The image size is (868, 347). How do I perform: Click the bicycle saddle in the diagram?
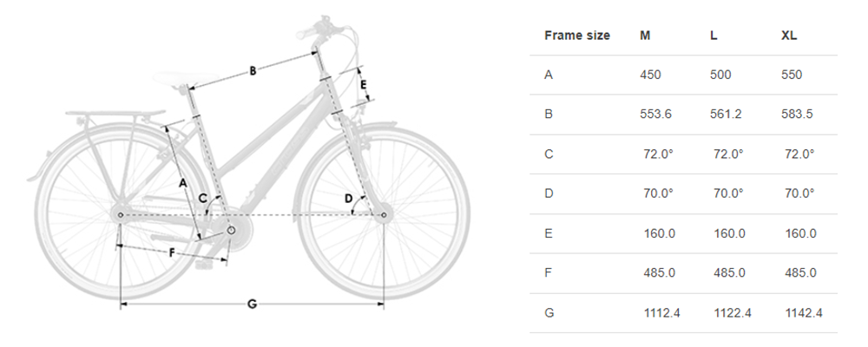pyautogui.click(x=186, y=79)
